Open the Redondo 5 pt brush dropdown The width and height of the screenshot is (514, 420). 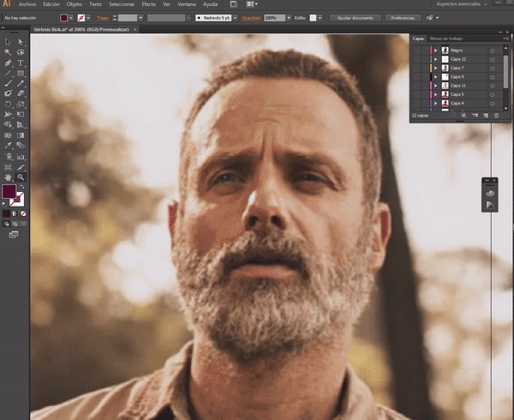[x=235, y=18]
